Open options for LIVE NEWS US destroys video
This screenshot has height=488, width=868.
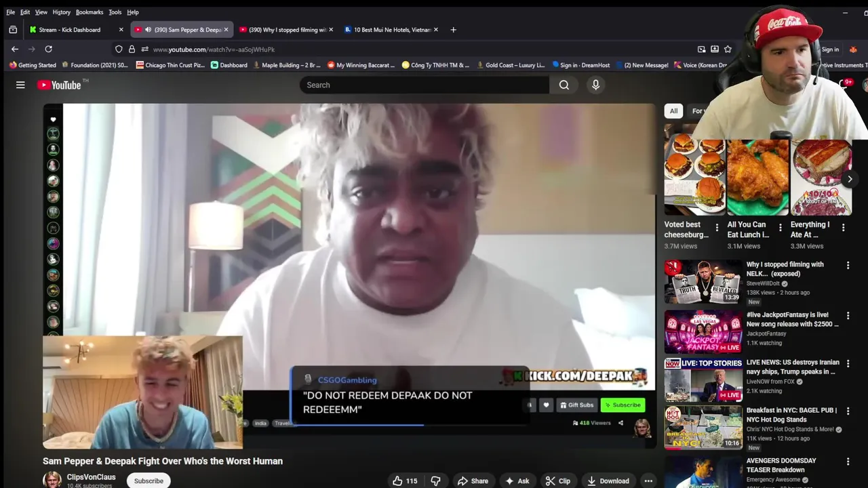[848, 363]
